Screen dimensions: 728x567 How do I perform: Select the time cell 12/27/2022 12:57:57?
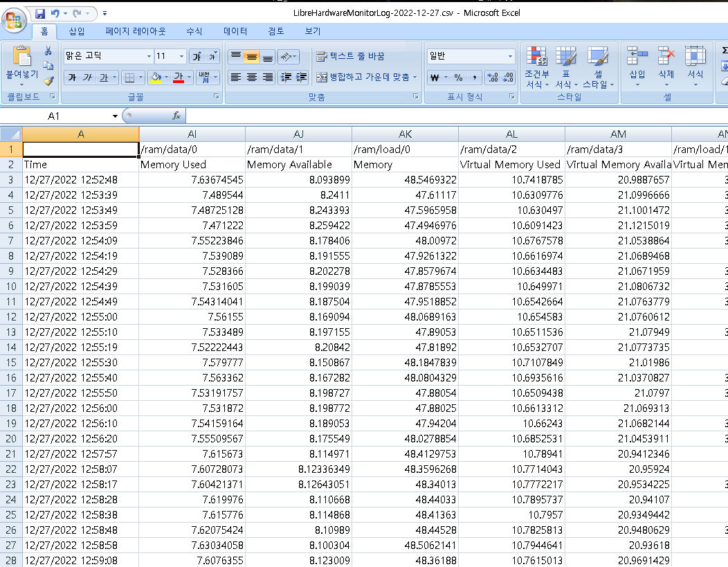tap(81, 454)
